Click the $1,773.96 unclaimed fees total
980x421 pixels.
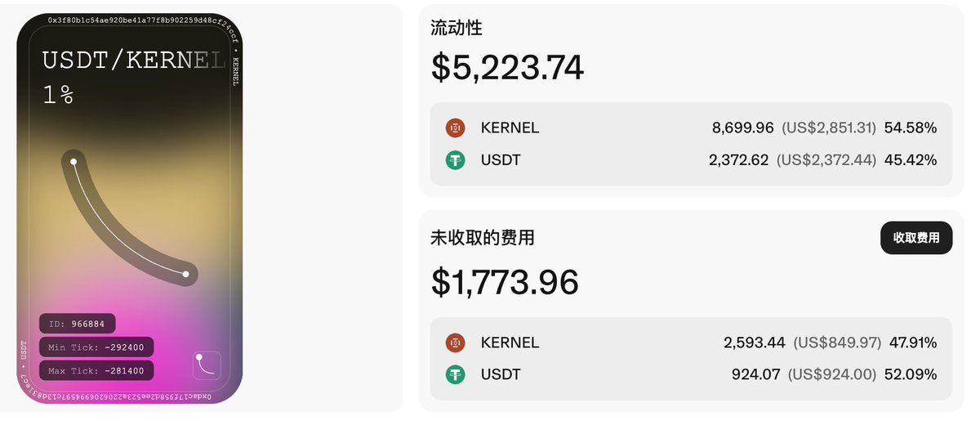coord(505,282)
